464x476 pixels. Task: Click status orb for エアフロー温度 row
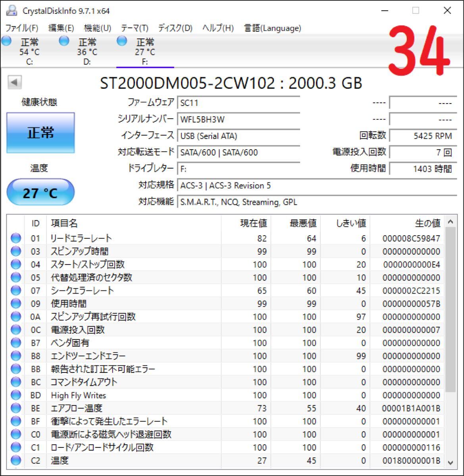16,409
